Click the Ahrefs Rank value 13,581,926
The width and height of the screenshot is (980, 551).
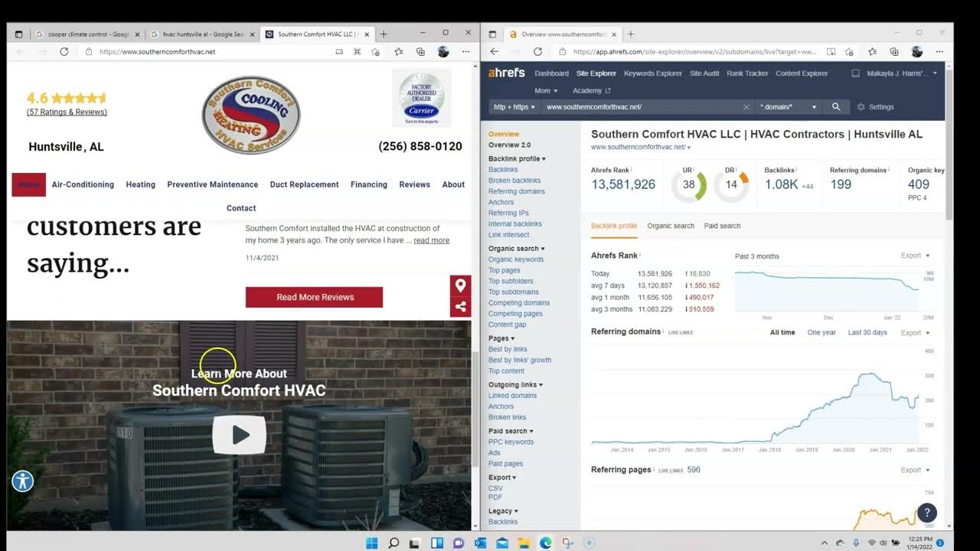tap(623, 184)
